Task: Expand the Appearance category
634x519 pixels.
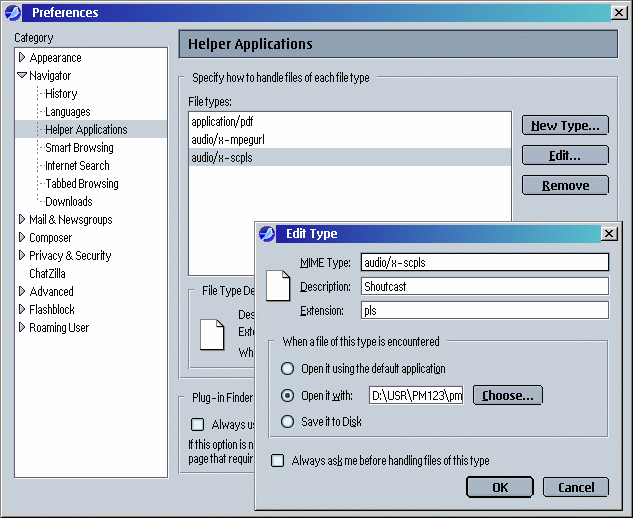Action: pos(22,58)
